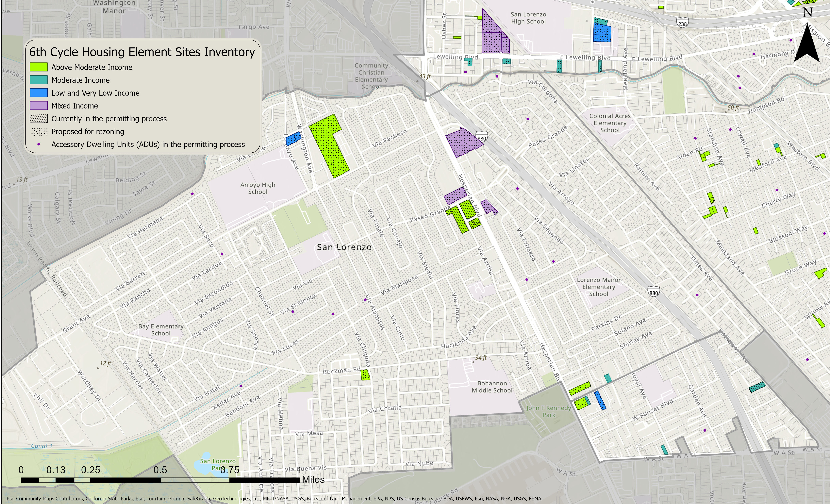
Task: Click the Mixed Income purple swatch
Action: pyautogui.click(x=39, y=106)
